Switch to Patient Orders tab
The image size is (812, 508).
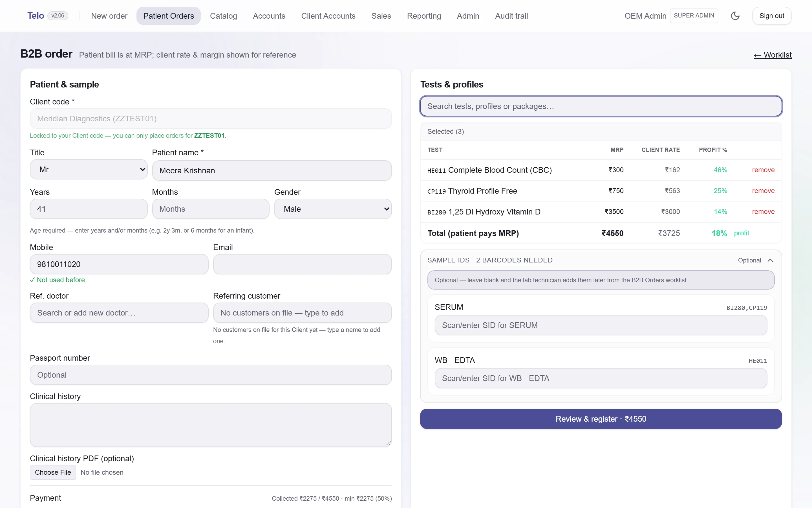point(168,16)
